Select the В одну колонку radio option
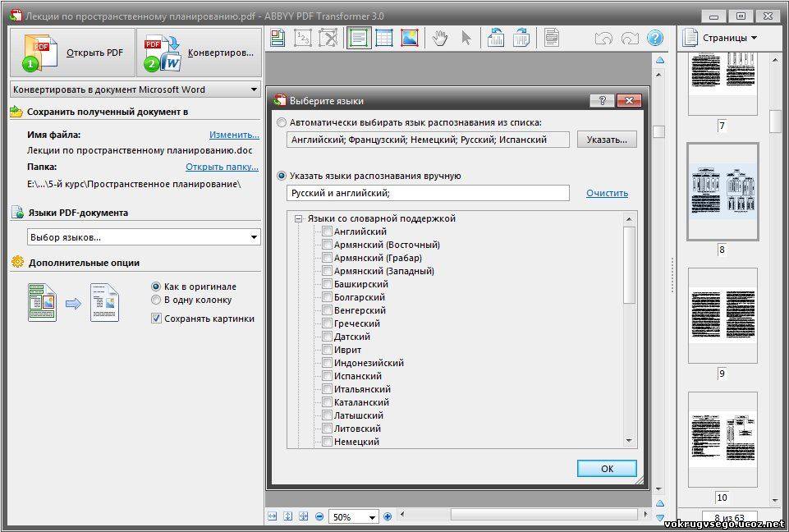The width and height of the screenshot is (789, 532). (156, 300)
